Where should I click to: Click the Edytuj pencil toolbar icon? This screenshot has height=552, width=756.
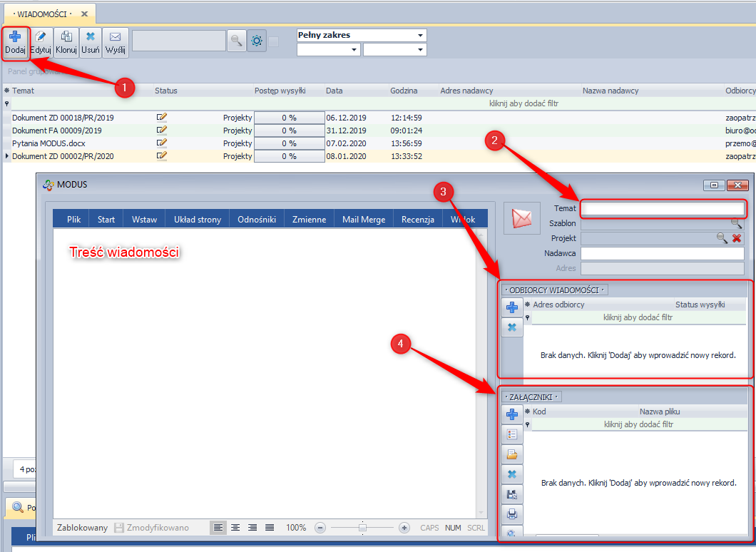pos(41,43)
